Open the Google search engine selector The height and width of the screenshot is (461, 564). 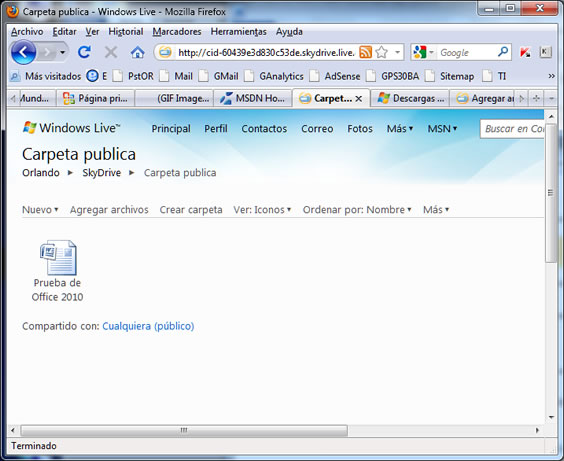coord(423,53)
